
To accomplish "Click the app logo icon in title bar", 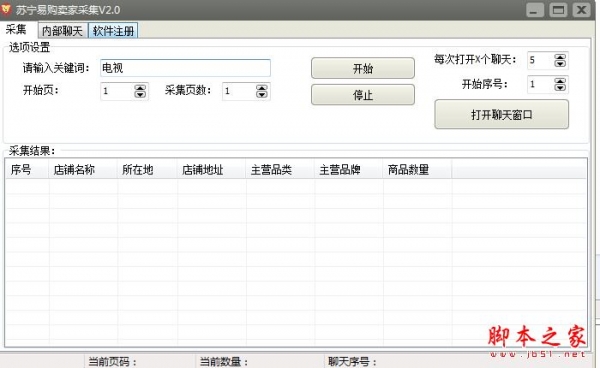I will click(6, 9).
